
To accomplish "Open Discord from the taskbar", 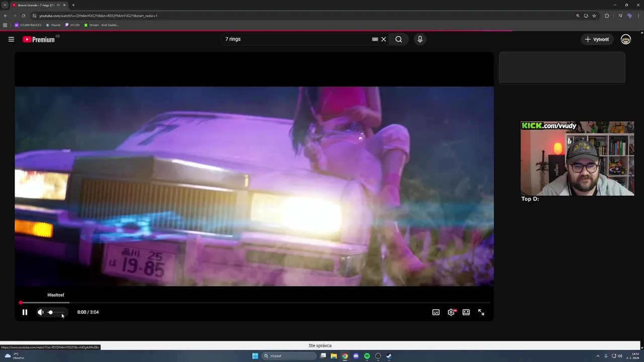I will (x=356, y=356).
